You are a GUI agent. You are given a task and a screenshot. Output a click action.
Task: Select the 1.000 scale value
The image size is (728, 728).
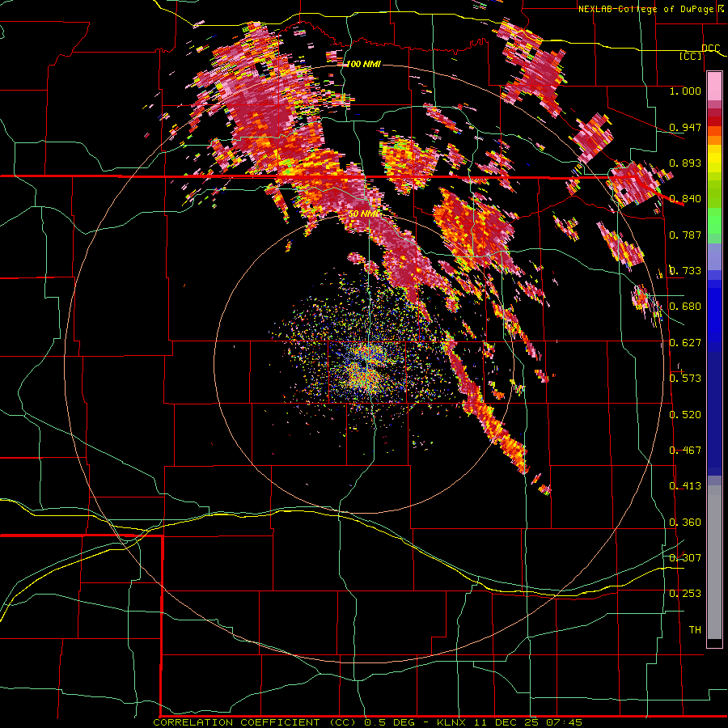tap(685, 91)
